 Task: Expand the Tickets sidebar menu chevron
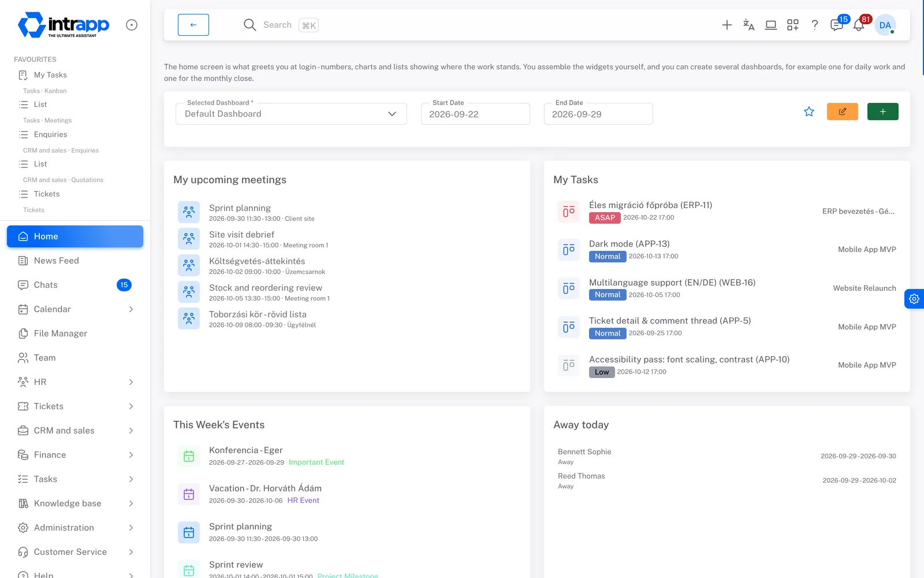coord(131,406)
